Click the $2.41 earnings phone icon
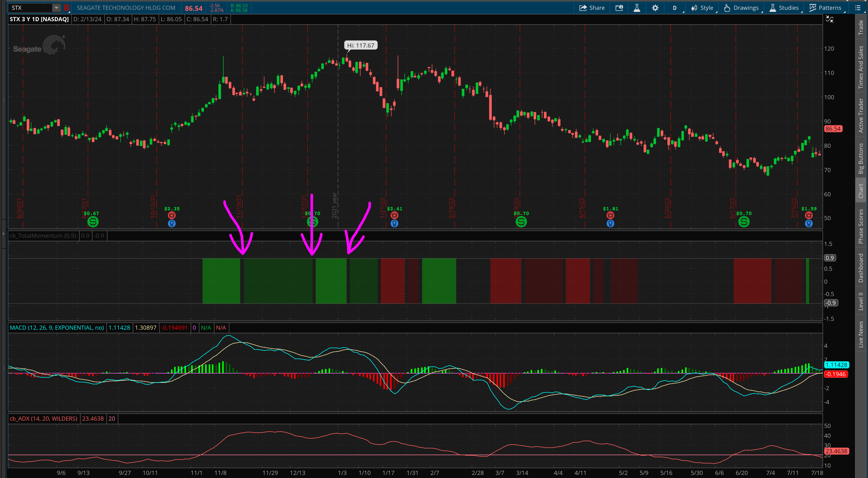 click(394, 215)
